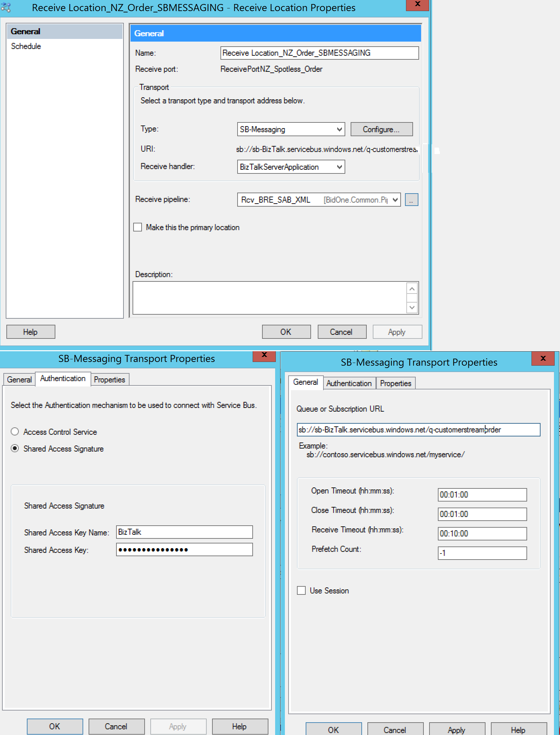
Task: Select General in the left navigation list
Action: [x=65, y=32]
